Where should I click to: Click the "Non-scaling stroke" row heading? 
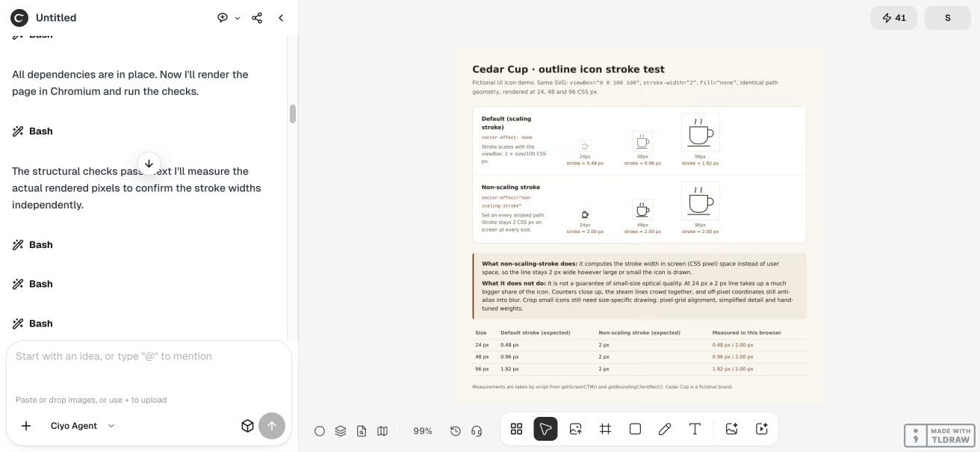coord(511,187)
